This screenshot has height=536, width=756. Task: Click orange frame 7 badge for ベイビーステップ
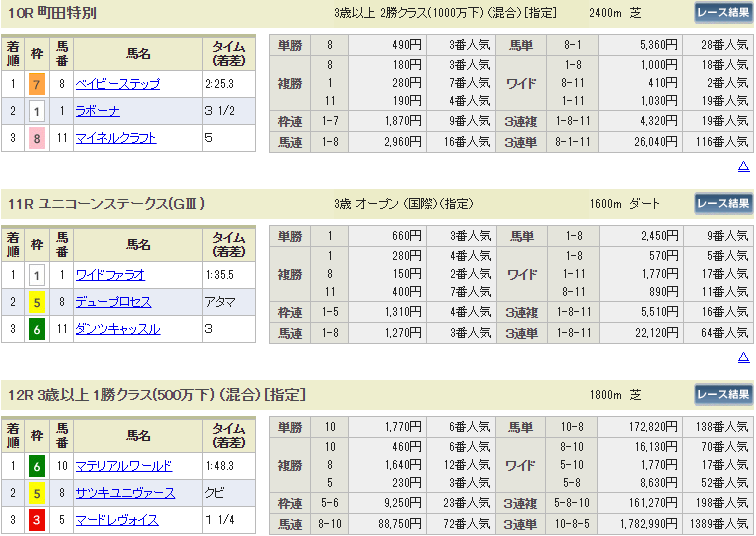(37, 84)
